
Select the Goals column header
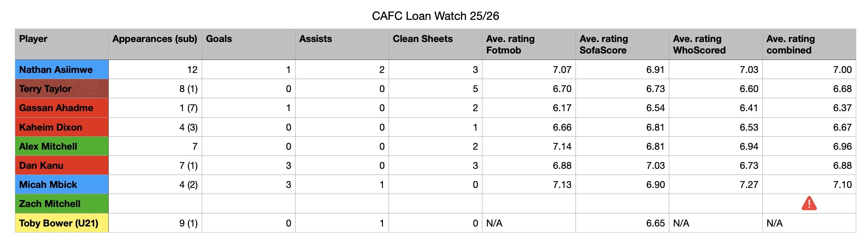(249, 44)
